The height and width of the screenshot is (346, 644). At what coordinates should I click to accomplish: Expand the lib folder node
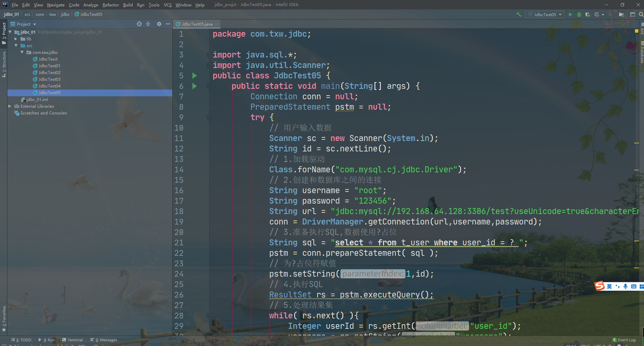pyautogui.click(x=16, y=39)
